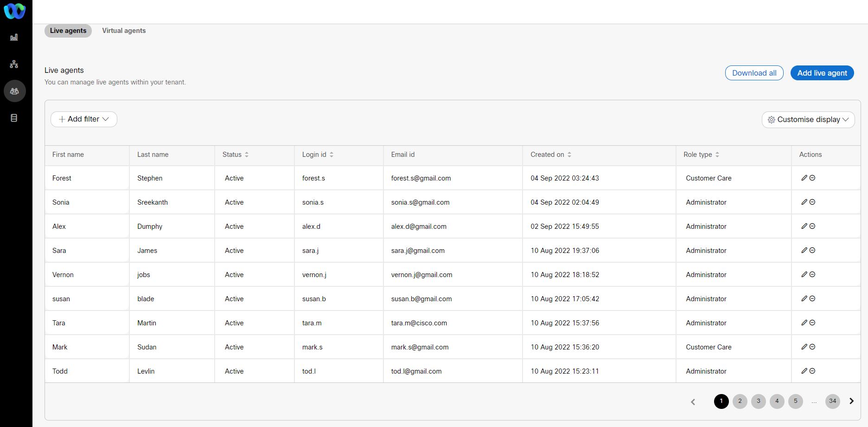Image resolution: width=868 pixels, height=427 pixels.
Task: Click remove icon for Todd Levlin
Action: click(x=812, y=371)
